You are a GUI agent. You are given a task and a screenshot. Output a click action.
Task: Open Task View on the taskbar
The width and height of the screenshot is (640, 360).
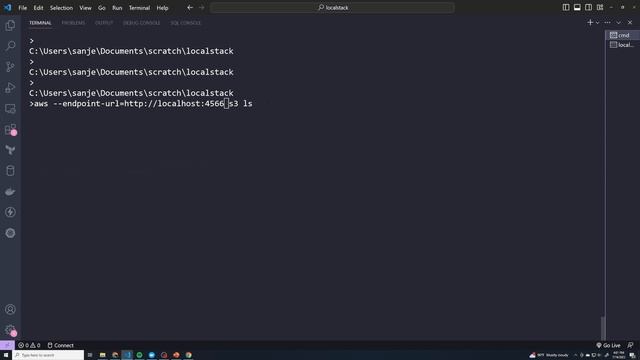(90, 355)
